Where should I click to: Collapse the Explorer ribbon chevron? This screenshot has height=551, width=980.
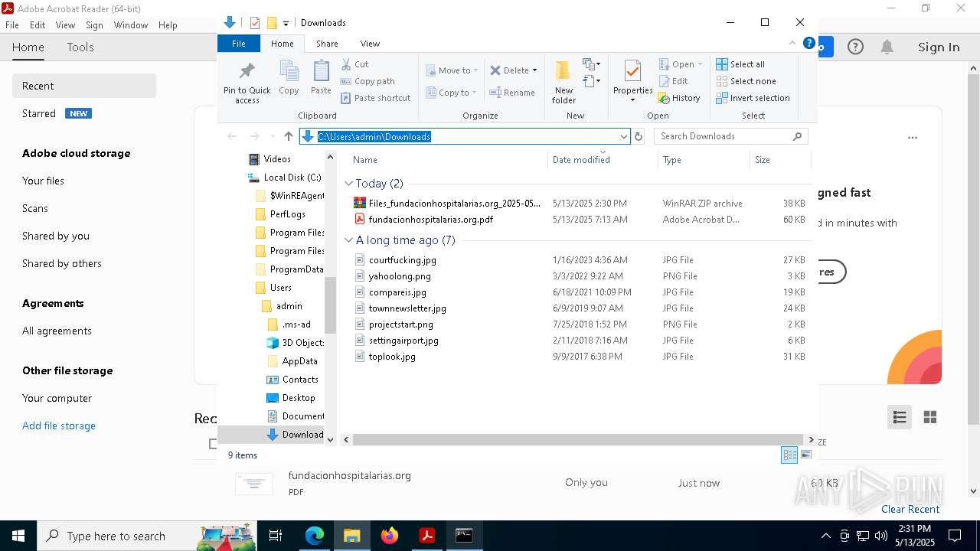(792, 44)
